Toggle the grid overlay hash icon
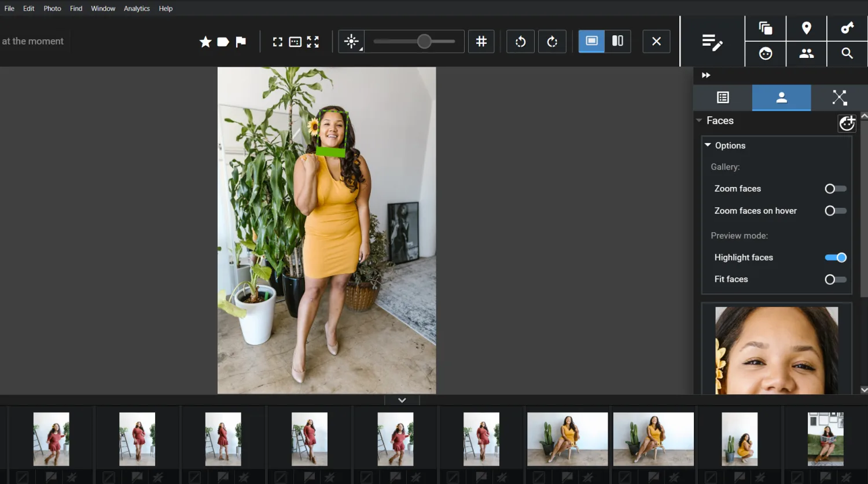 [481, 41]
